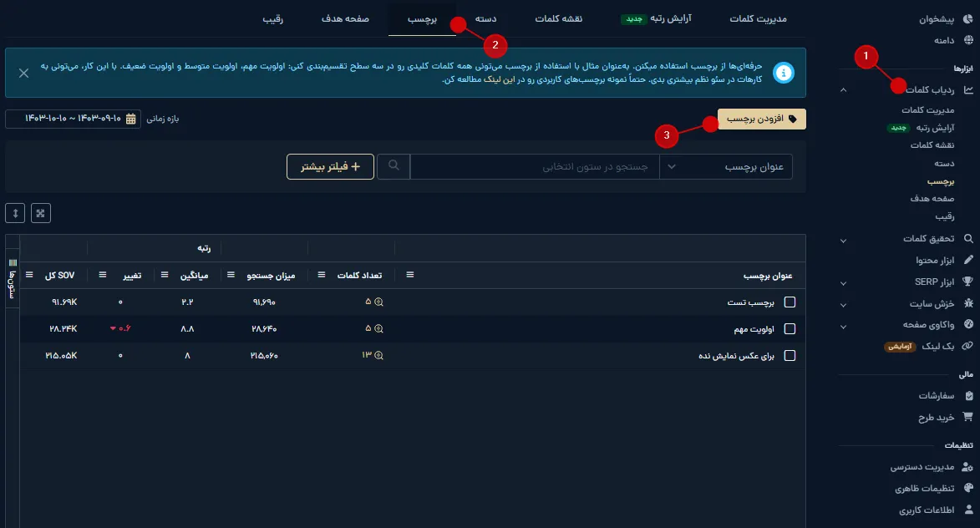
Task: Click the magnifier search button beside search field
Action: [x=394, y=166]
